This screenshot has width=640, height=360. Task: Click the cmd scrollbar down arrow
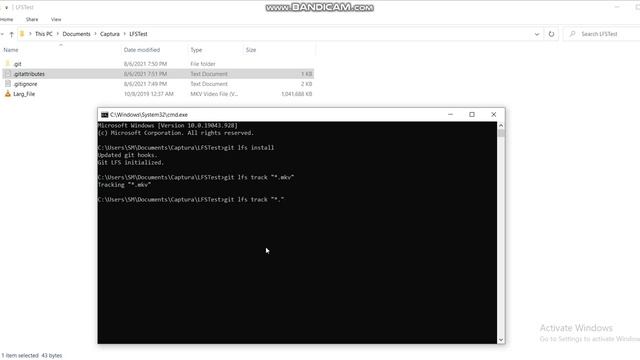pyautogui.click(x=501, y=340)
